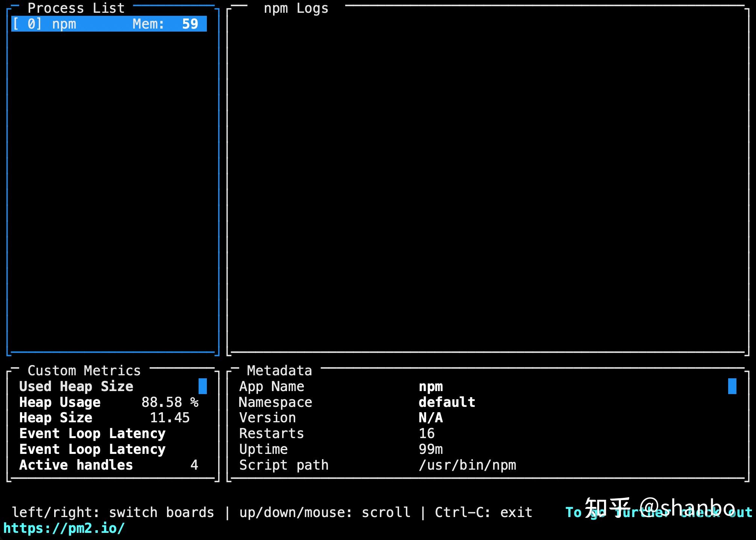
Task: Click the App Name metadata row
Action: click(x=272, y=387)
